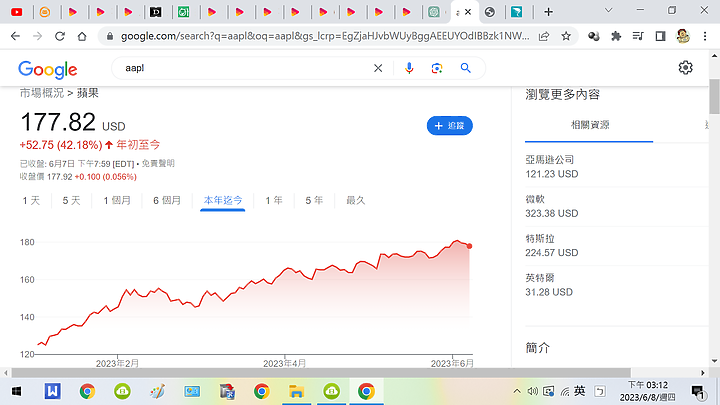Open Google settings gear icon
The image size is (720, 405).
tap(686, 68)
